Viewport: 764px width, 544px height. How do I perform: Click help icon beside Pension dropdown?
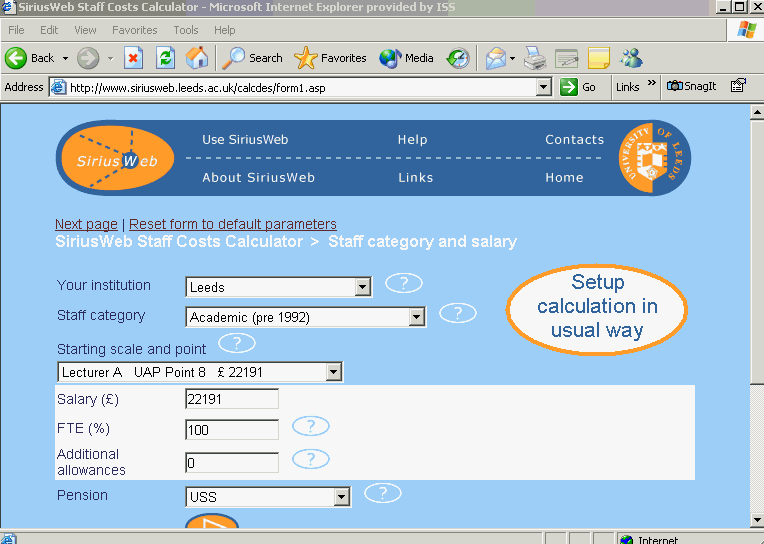click(x=383, y=493)
